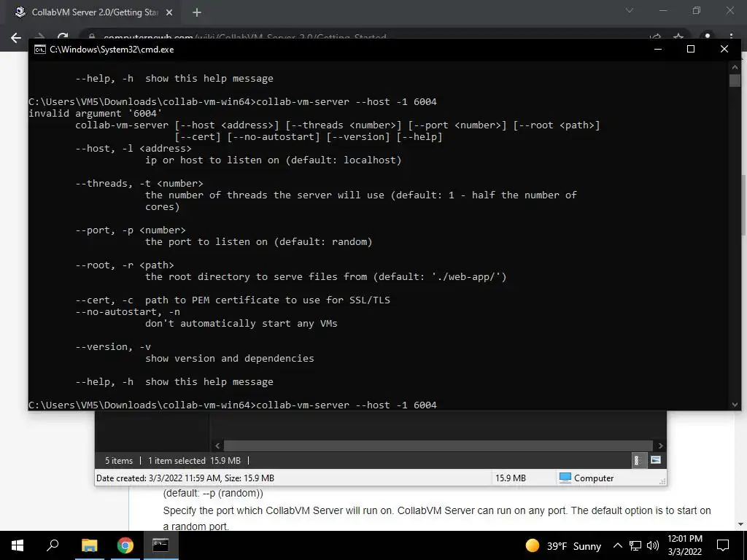Click the bookmark star in Chrome

[x=678, y=36]
